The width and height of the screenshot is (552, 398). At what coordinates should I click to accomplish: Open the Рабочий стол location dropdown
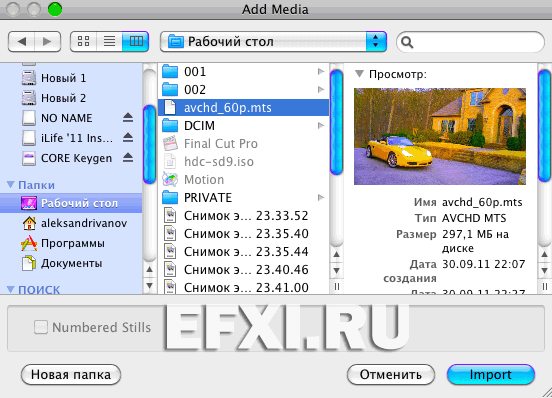coord(273,42)
